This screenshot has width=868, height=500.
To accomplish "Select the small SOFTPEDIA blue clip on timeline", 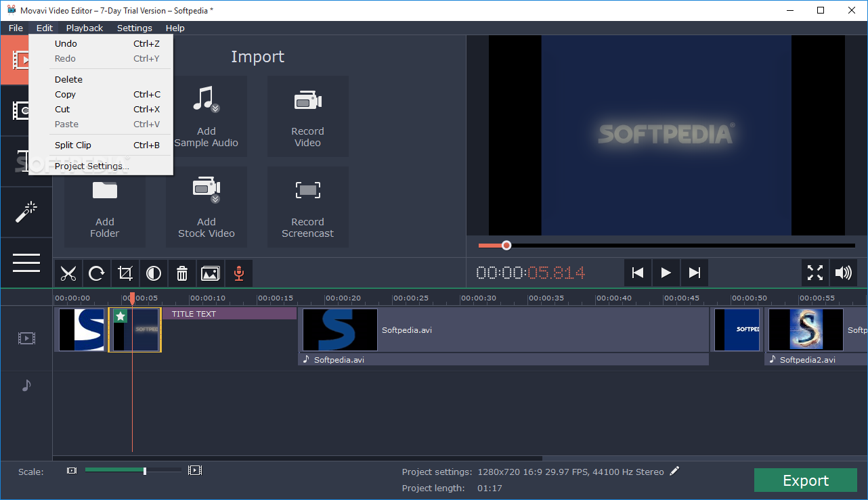I will coord(737,329).
